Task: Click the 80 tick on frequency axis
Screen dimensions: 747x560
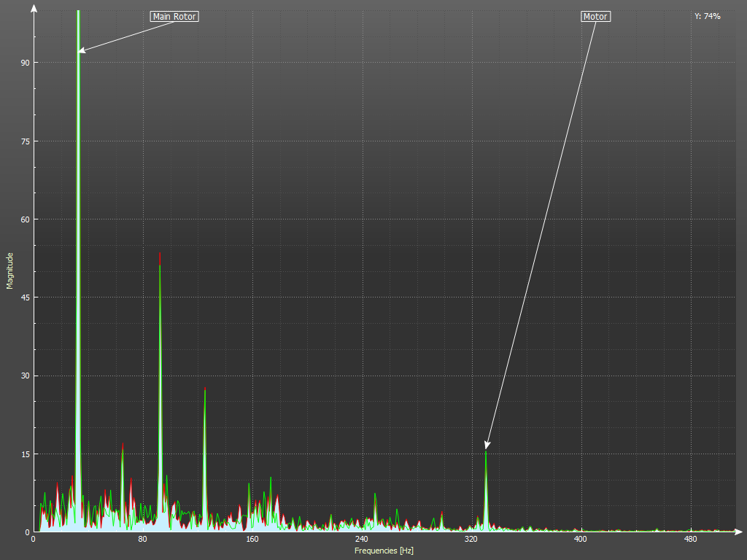Action: pos(143,540)
